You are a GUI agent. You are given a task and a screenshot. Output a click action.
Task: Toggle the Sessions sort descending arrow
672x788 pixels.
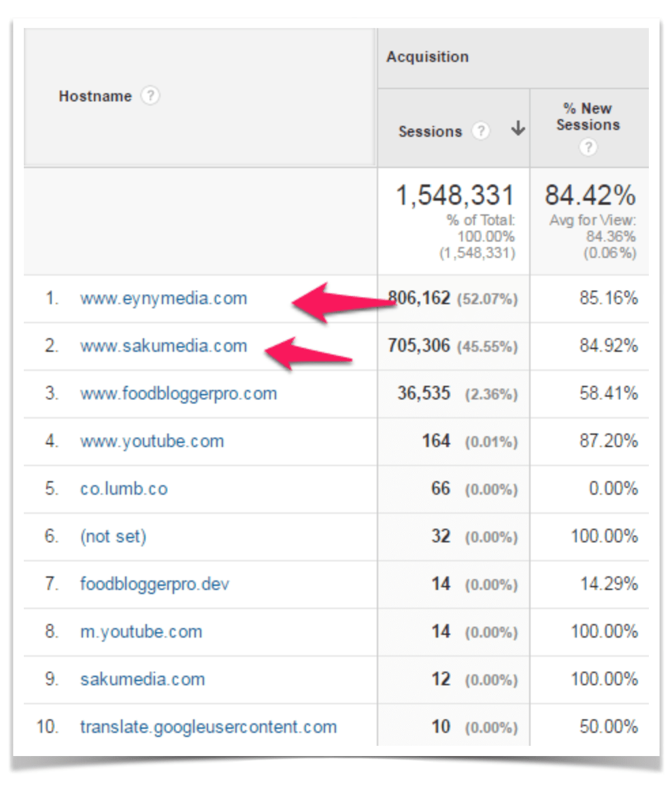[518, 129]
